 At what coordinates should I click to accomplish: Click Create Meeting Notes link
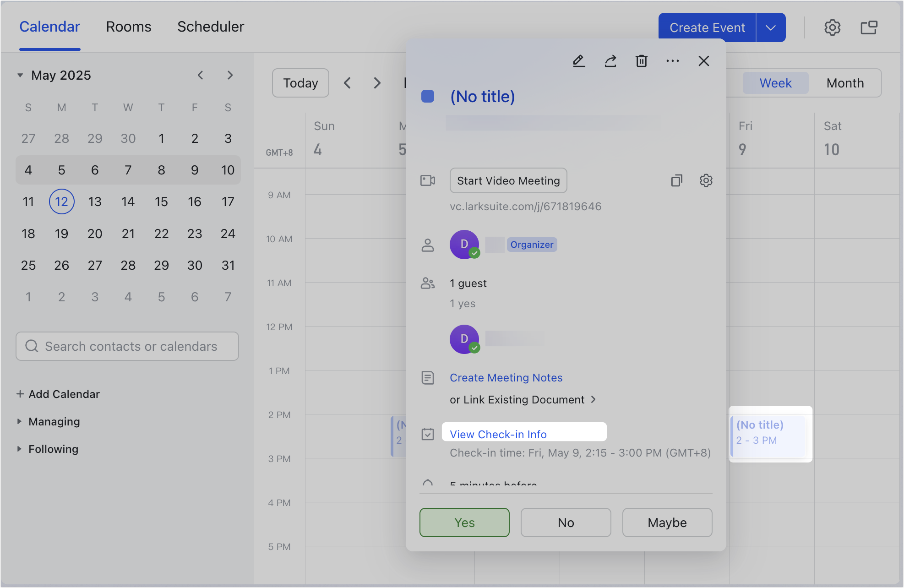point(506,378)
